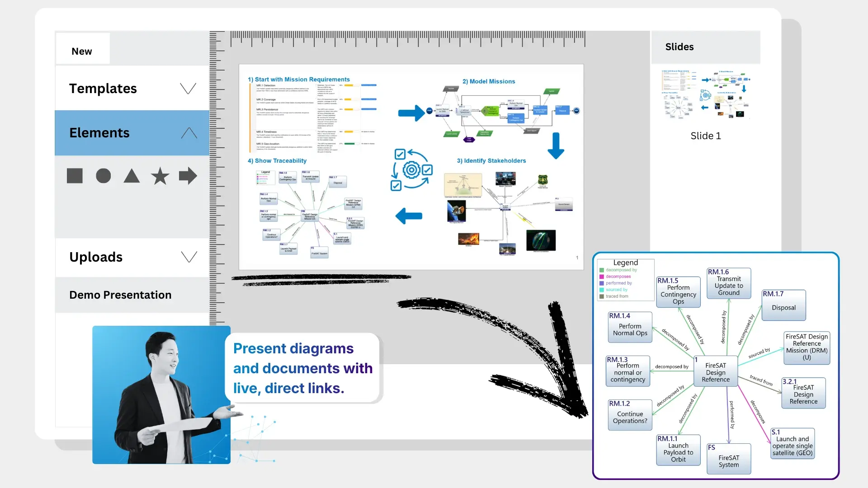Click the blue down arrow on the slide
Screen dimensions: 868x488
tap(556, 145)
